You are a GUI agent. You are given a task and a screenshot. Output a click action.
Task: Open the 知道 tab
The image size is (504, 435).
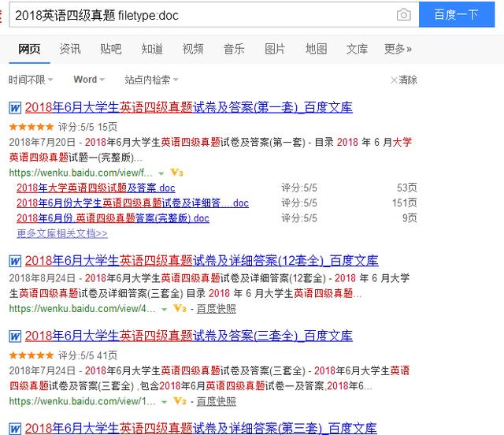point(152,49)
